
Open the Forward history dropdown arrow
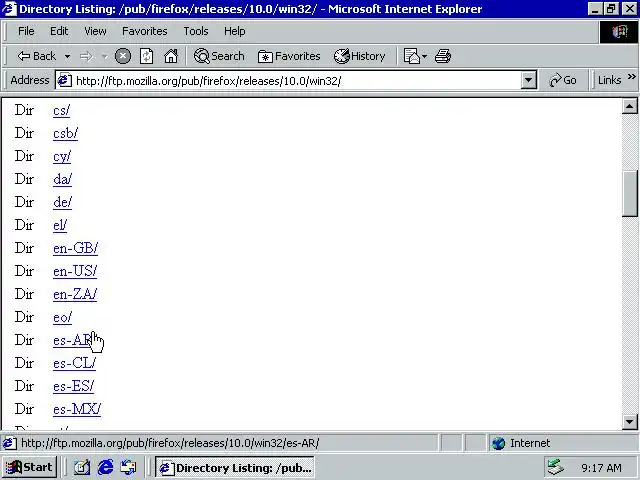click(x=104, y=56)
